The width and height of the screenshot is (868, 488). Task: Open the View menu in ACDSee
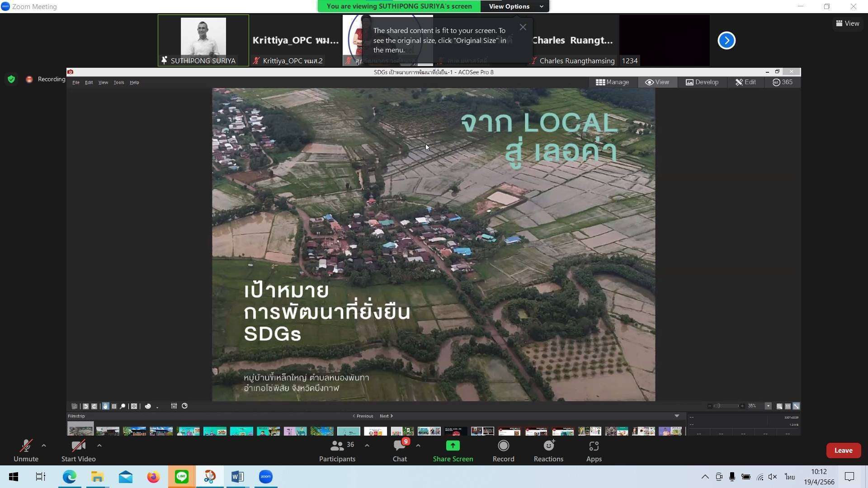tap(103, 82)
